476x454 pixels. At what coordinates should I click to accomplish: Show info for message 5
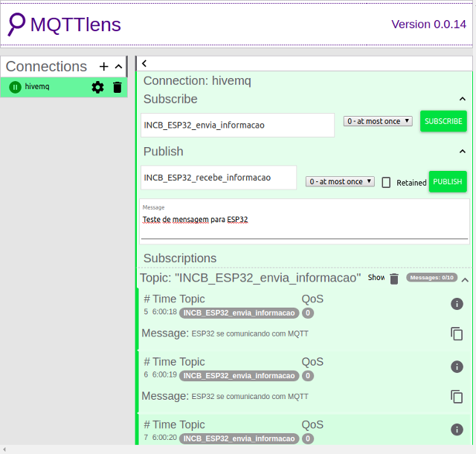click(457, 304)
